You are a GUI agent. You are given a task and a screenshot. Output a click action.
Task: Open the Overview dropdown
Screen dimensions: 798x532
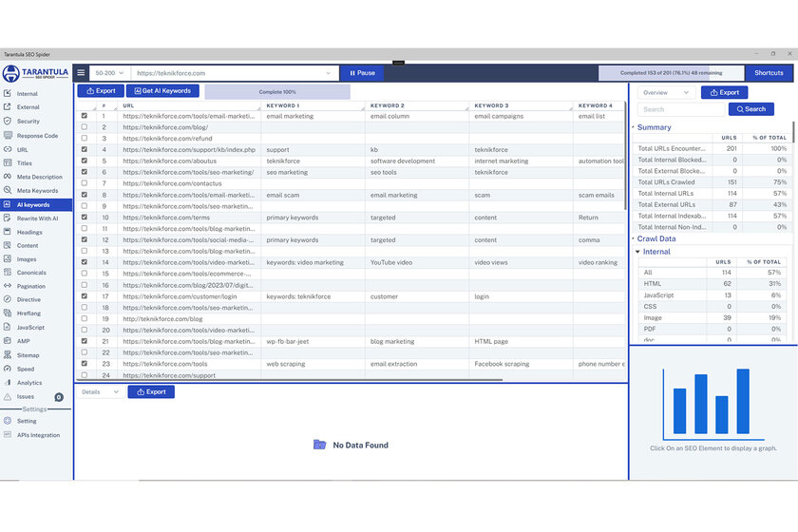666,93
